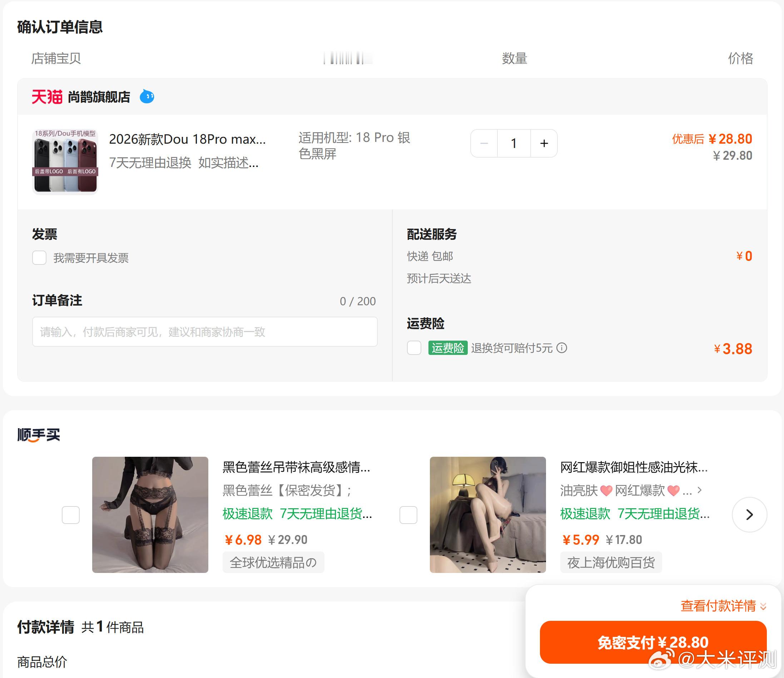
Task: Click the info icon beside 退换货可赔付5元
Action: click(562, 348)
